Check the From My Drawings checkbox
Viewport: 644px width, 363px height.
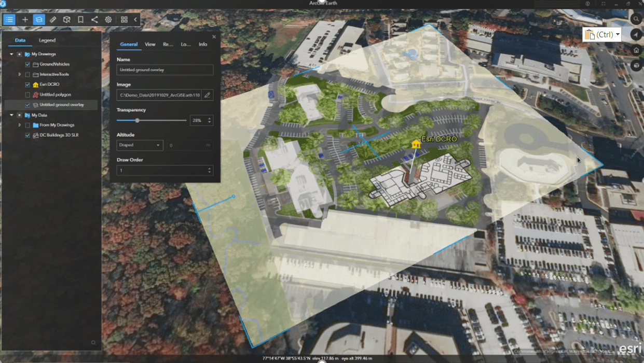point(28,125)
